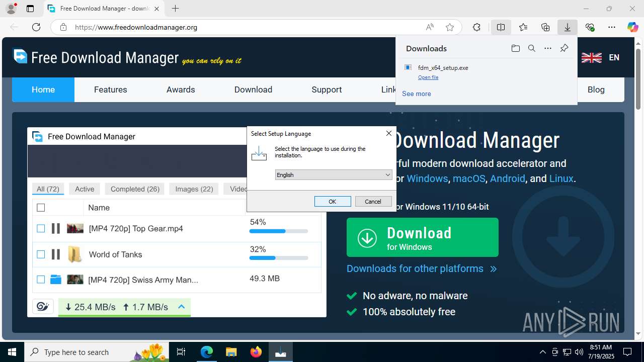Open the Support menu item
Viewport: 644px width, 362px height.
327,89
